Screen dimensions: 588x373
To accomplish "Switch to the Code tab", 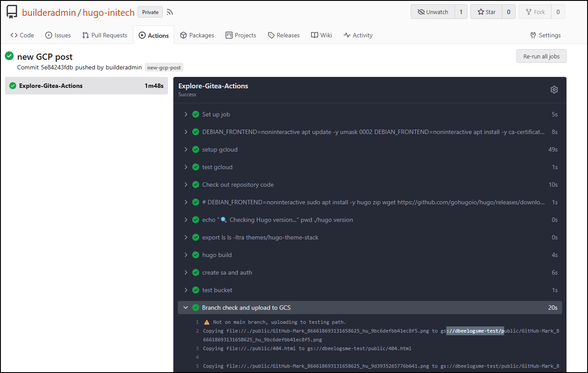I will coord(22,35).
